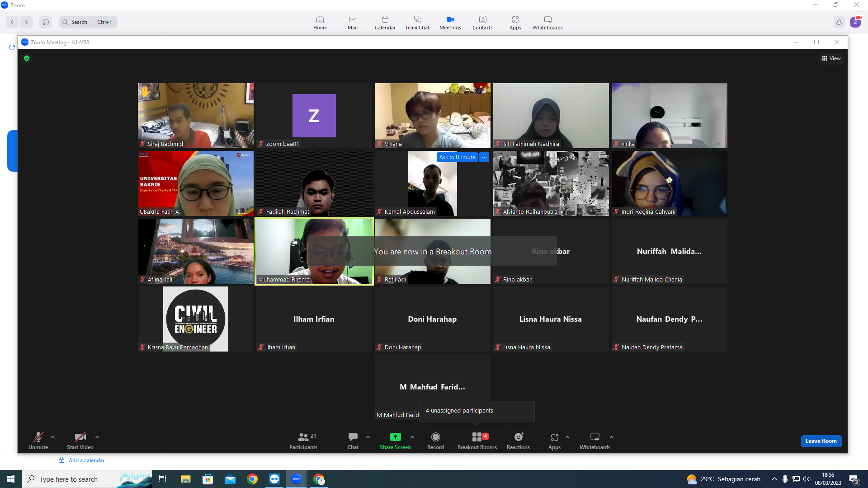Screen dimensions: 868x488
Task: Click the Search field in Zoom
Action: click(88, 22)
